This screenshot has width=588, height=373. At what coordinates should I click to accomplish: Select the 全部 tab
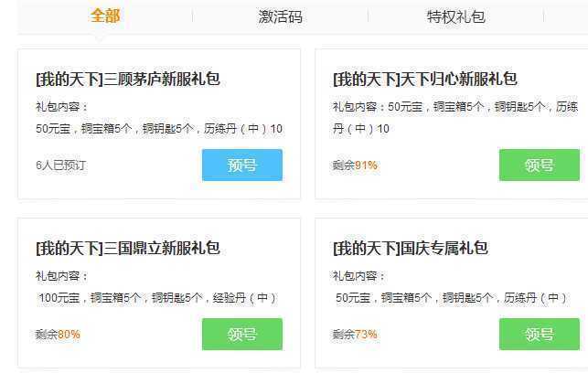(x=105, y=16)
